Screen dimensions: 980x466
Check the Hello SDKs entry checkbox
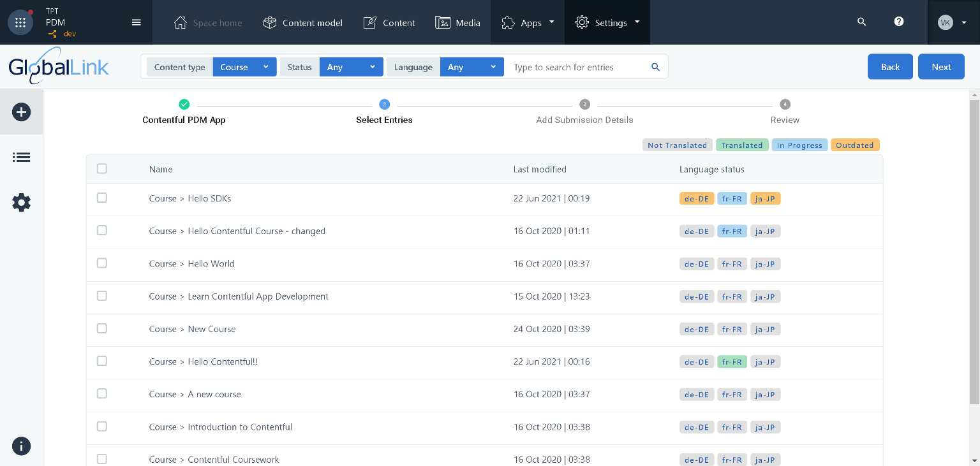click(x=102, y=198)
